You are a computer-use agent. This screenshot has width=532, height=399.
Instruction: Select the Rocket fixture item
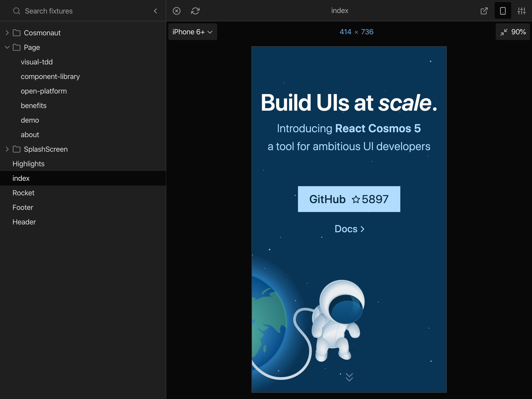tap(23, 192)
